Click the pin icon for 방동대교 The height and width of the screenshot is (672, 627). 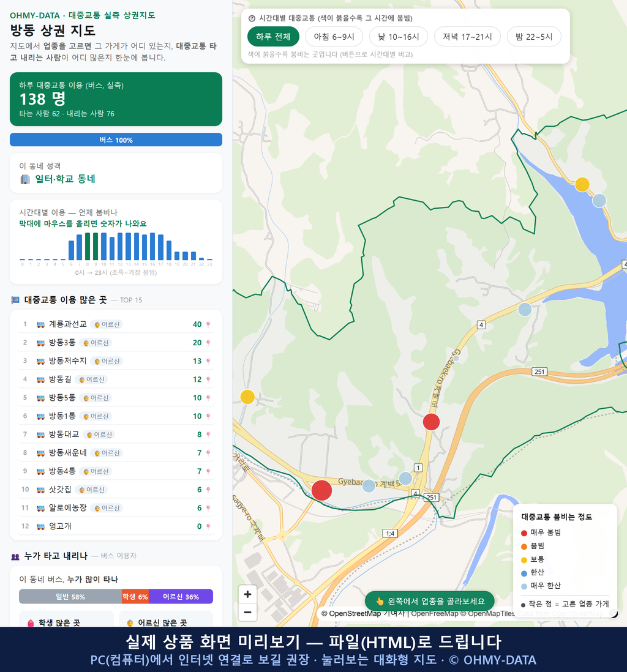[x=208, y=435]
